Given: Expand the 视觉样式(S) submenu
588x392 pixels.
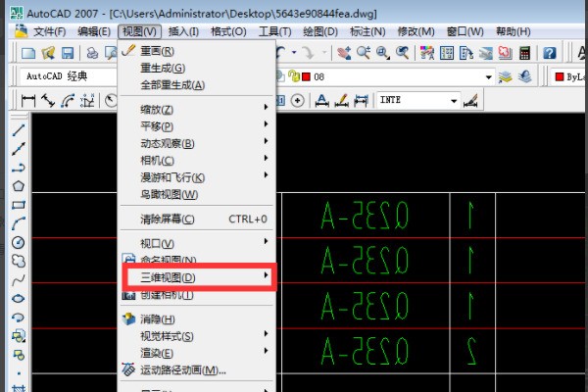Looking at the screenshot, I should 197,336.
